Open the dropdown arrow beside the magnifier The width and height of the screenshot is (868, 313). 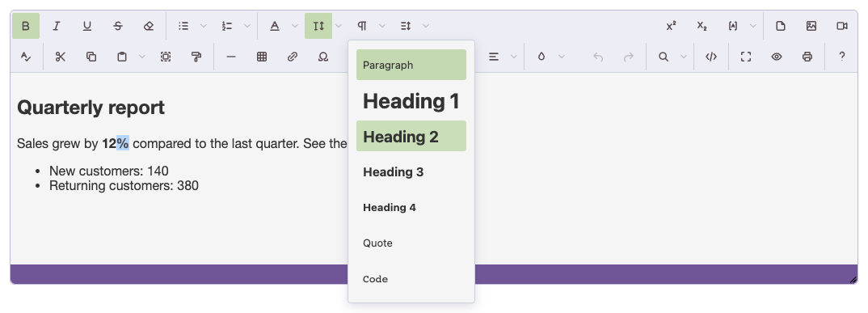[683, 57]
